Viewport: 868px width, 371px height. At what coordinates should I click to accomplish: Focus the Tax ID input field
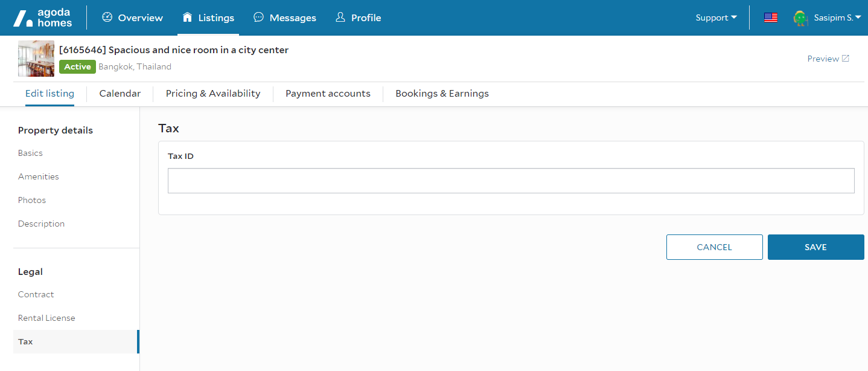click(511, 181)
